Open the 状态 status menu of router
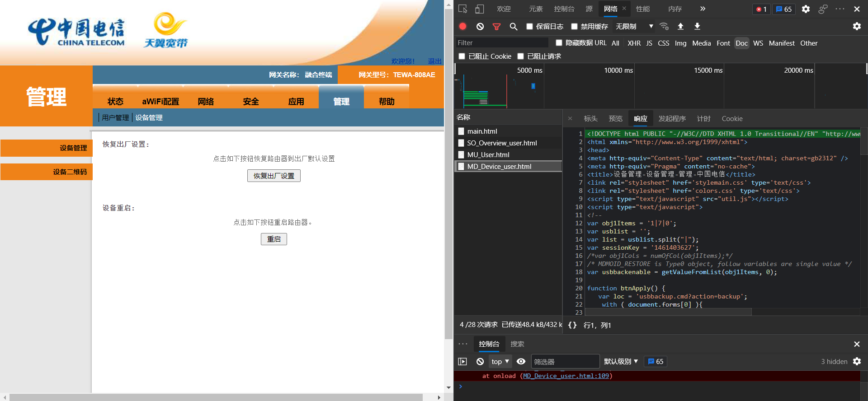The image size is (868, 401). click(x=115, y=102)
